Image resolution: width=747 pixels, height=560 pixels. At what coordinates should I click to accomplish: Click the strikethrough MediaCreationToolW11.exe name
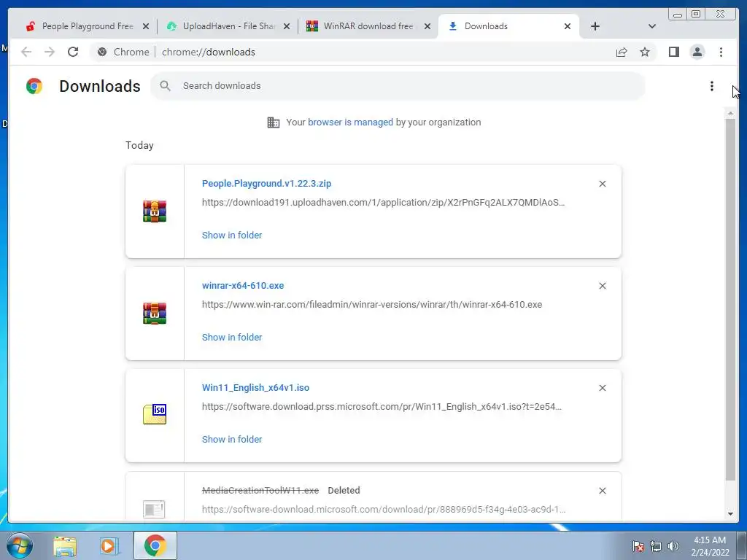(260, 491)
